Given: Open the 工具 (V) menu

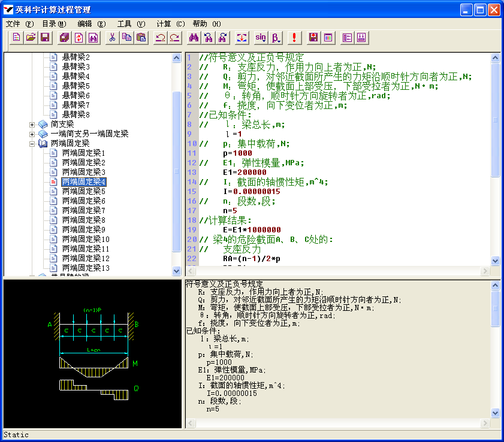Looking at the screenshot, I should click(x=131, y=24).
